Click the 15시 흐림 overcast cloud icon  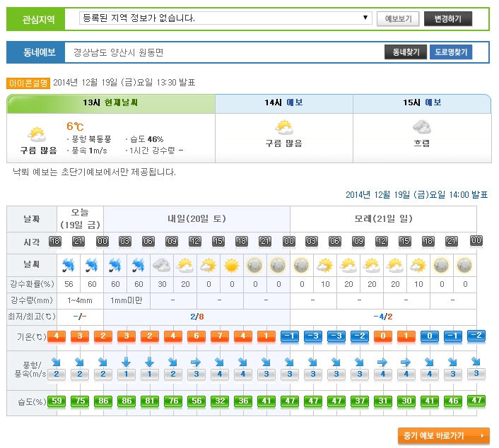coord(422,128)
